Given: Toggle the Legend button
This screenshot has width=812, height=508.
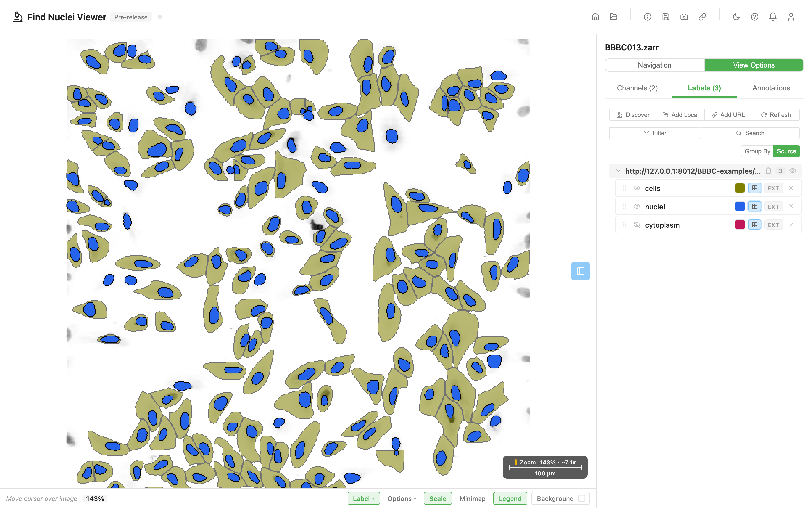Looking at the screenshot, I should tap(510, 498).
